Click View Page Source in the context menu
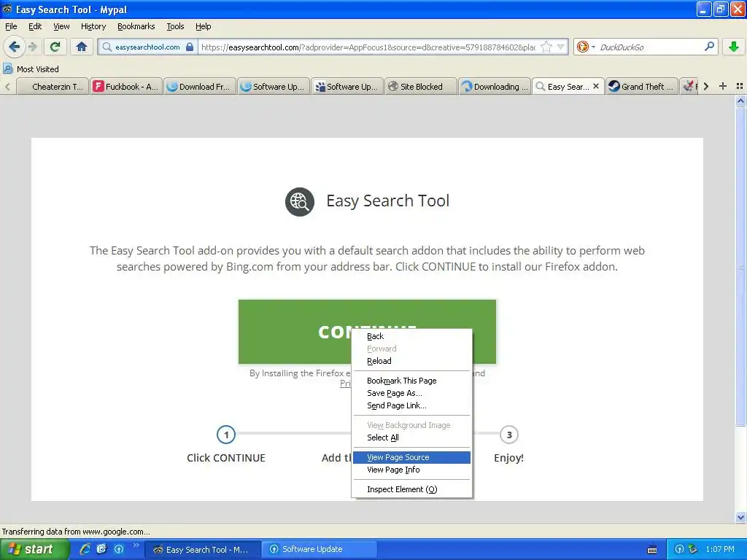Viewport: 747px width, 560px height. (x=411, y=457)
